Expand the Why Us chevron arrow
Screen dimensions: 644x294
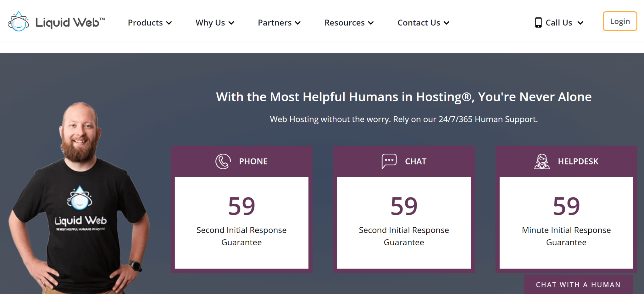[x=231, y=23]
